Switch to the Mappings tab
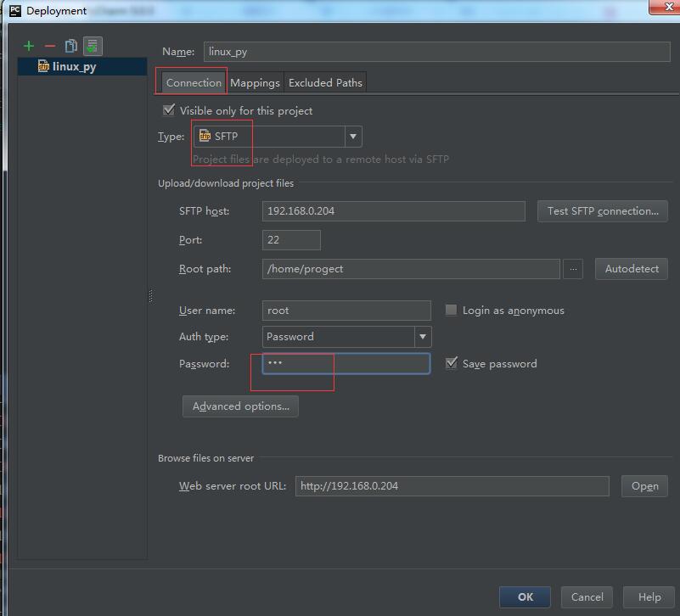Viewport: 680px width, 616px height. coord(255,82)
